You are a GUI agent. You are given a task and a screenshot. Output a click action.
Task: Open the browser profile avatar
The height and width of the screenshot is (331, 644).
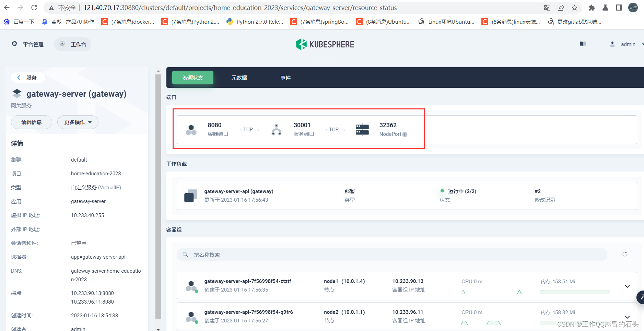pyautogui.click(x=633, y=8)
